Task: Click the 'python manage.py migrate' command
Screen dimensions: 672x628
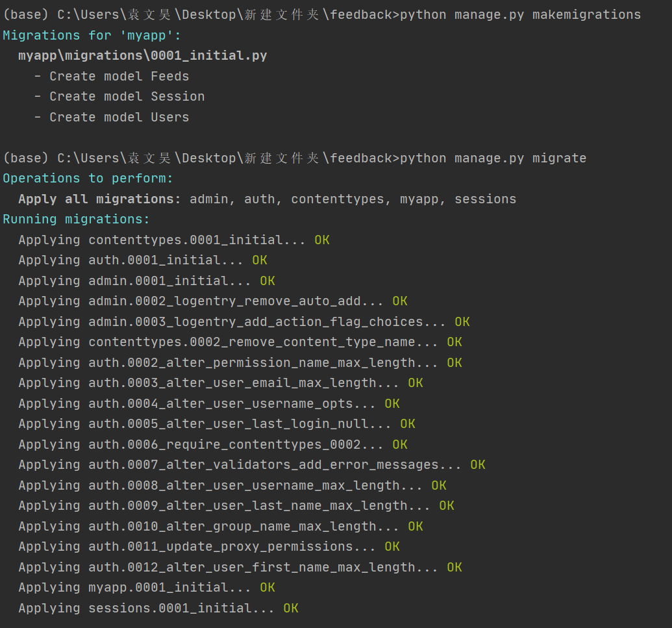Action: (493, 158)
